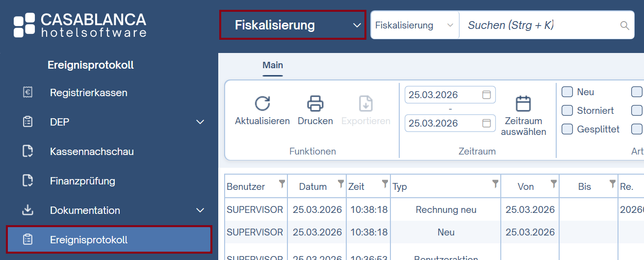This screenshot has width=644, height=260.
Task: Click the Suchen search input field
Action: point(540,26)
